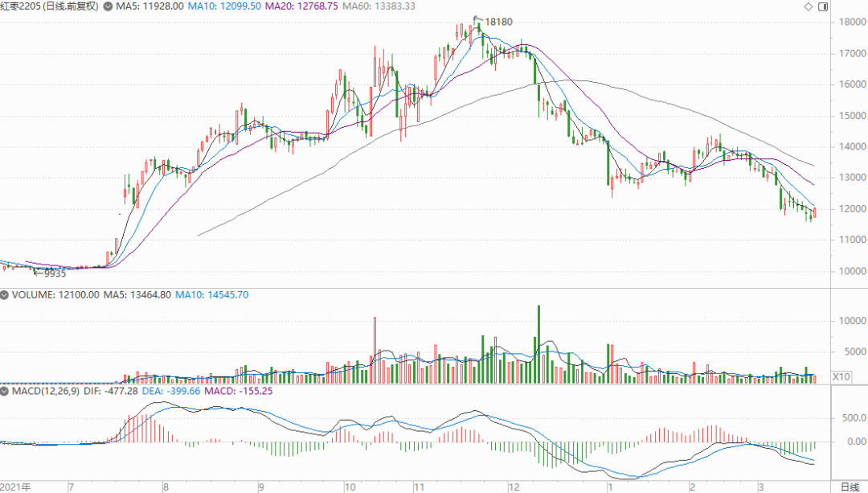Viewport: 868px width, 493px height.
Task: Click month 9 on the time axis
Action: (x=260, y=487)
